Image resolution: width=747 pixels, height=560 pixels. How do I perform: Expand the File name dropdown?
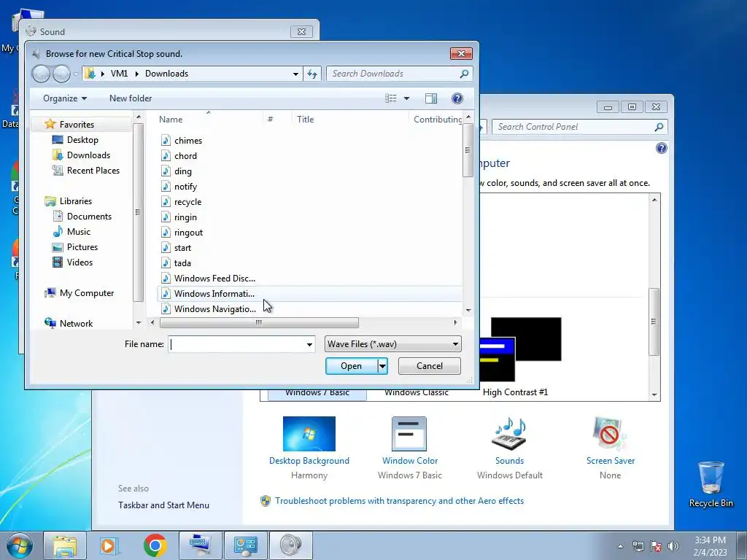[309, 344]
